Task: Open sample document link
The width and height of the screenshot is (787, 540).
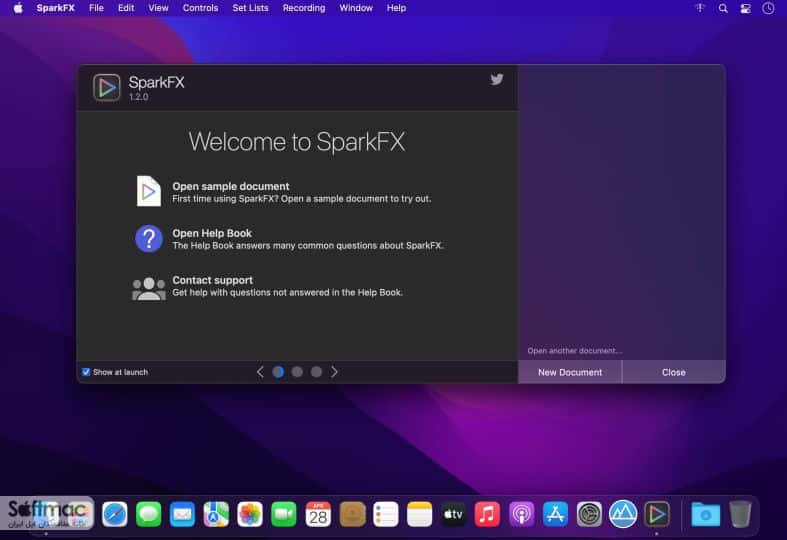Action: point(230,186)
